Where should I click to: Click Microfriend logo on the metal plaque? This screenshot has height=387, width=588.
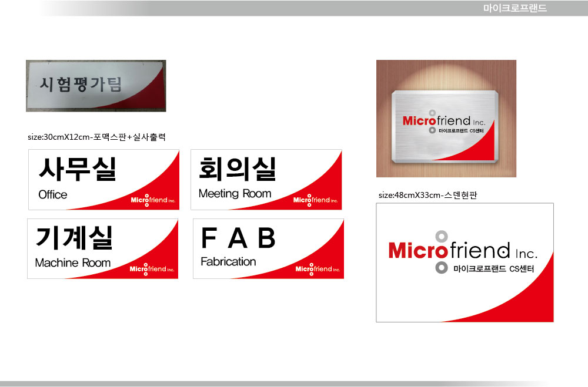[x=444, y=121]
